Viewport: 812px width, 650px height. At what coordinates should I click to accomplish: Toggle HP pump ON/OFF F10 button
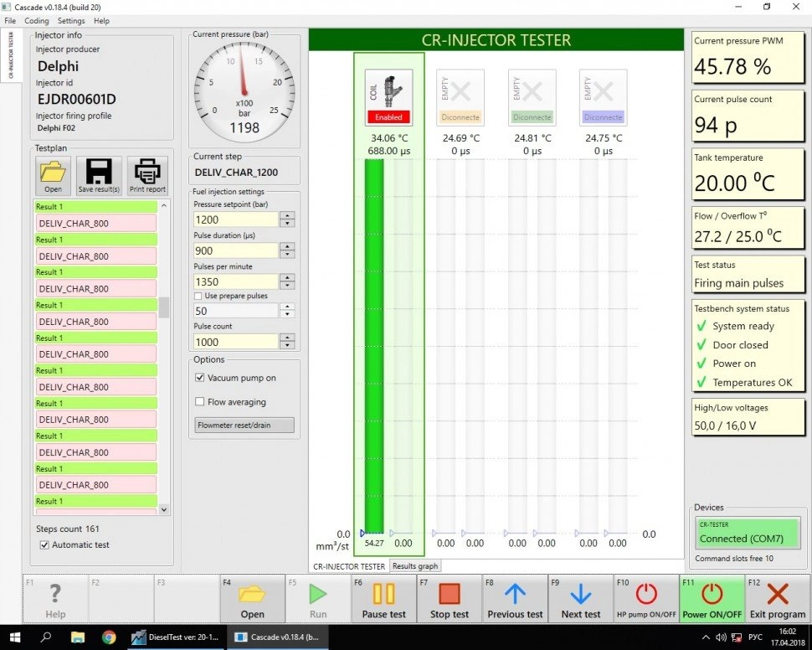[646, 599]
